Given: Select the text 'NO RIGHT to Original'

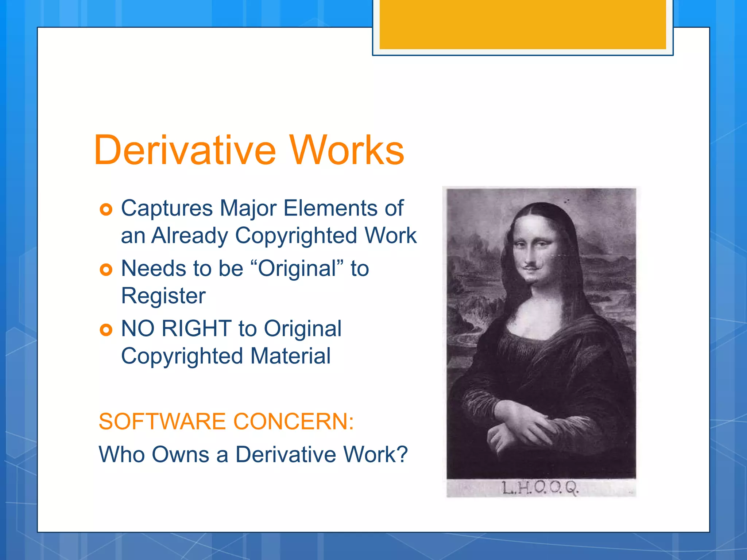Looking at the screenshot, I should pos(231,328).
